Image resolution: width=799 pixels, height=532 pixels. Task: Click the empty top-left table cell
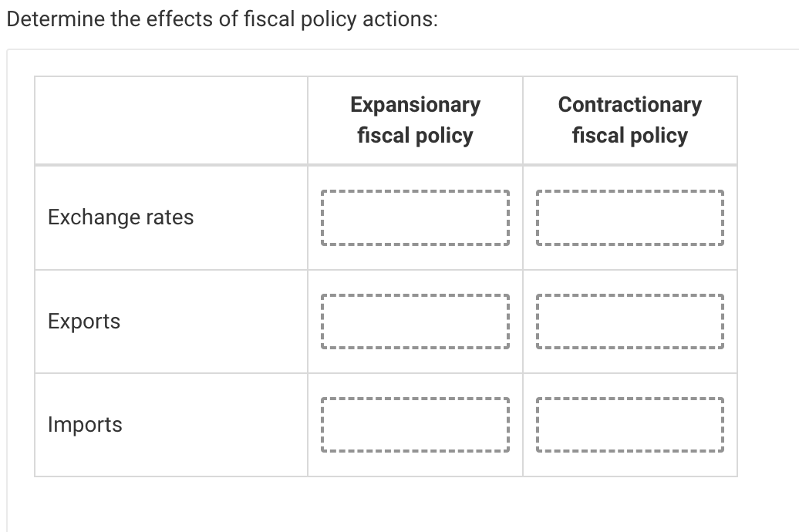point(170,120)
